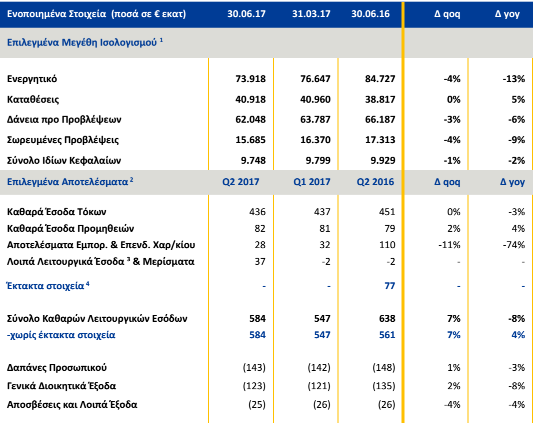Select the provisions value 17.313
534x423 pixels.
pyautogui.click(x=380, y=140)
